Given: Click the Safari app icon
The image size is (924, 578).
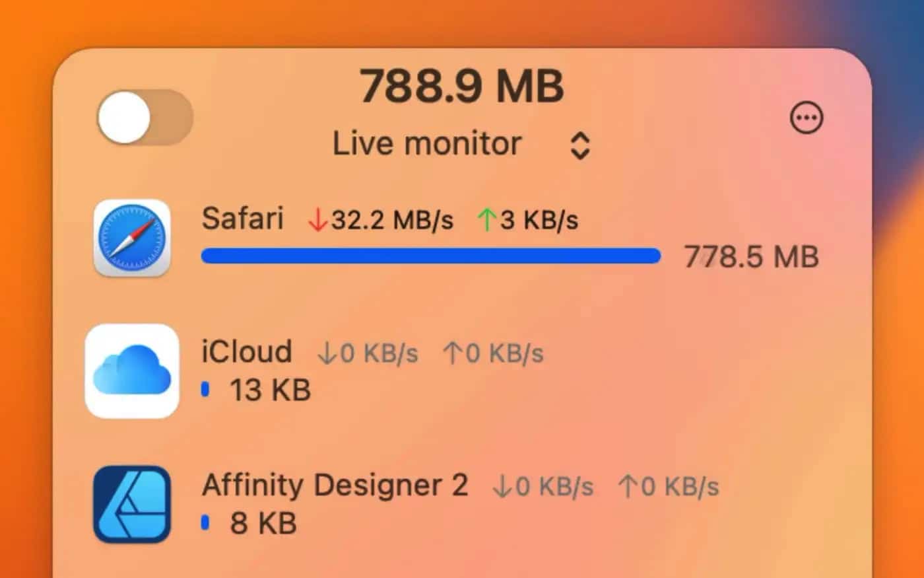Looking at the screenshot, I should (132, 238).
